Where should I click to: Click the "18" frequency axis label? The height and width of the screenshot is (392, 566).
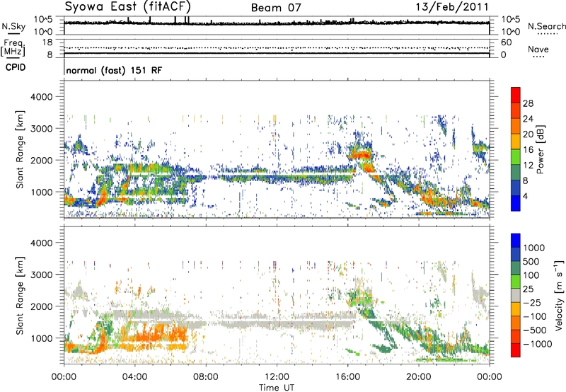[47, 42]
